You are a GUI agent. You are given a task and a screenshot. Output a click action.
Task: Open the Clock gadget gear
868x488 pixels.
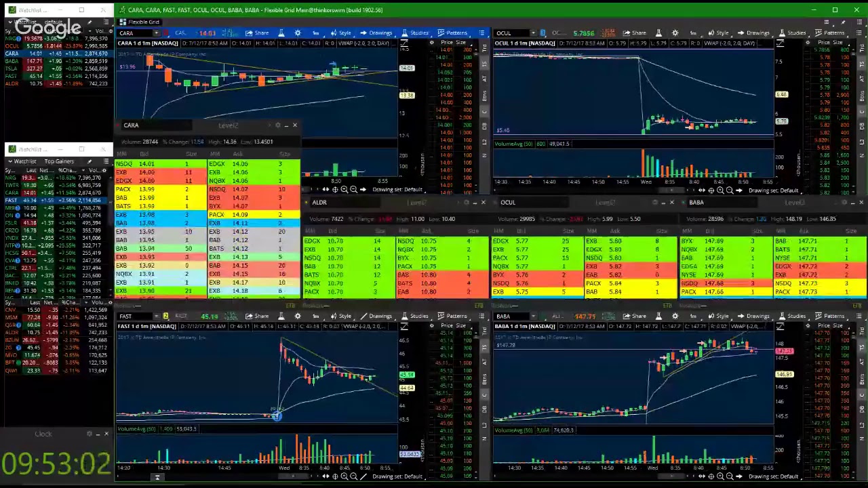pos(90,434)
